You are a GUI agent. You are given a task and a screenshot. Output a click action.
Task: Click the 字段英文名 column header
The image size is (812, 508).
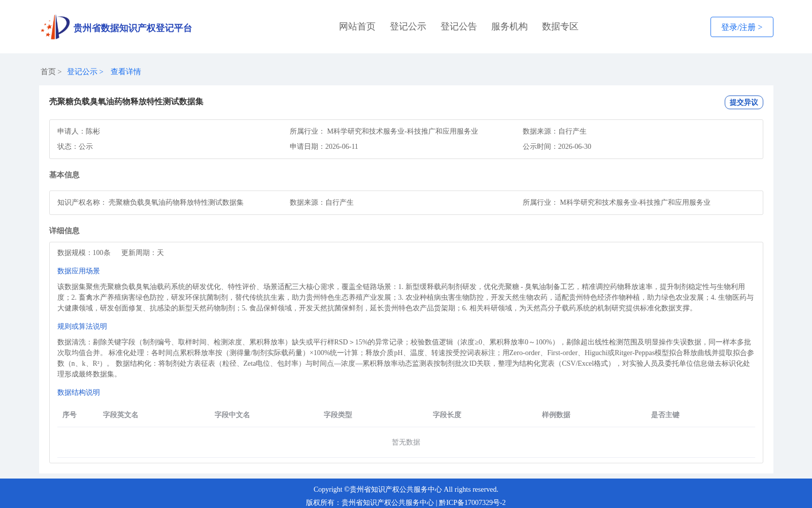pos(121,415)
